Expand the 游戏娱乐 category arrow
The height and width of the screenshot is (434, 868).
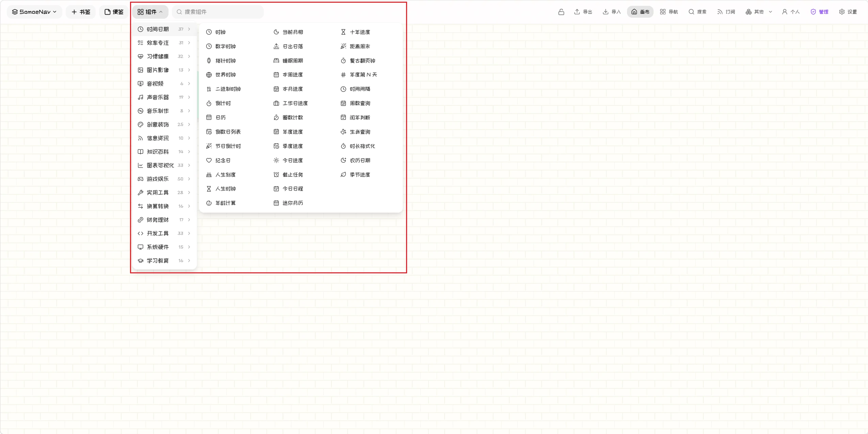[189, 179]
